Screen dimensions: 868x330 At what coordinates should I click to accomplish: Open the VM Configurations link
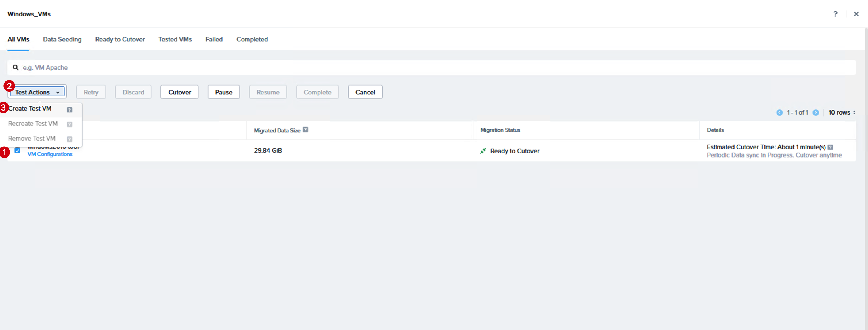click(x=50, y=154)
